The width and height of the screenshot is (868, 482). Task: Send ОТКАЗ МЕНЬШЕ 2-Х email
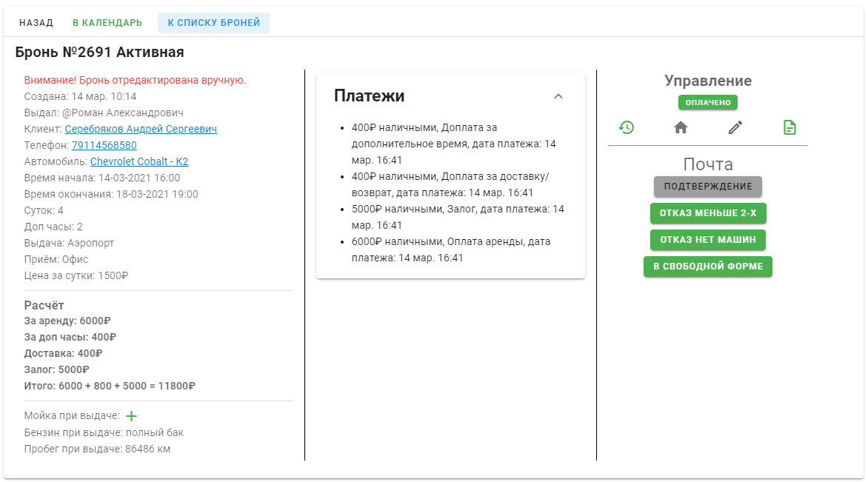coord(707,213)
